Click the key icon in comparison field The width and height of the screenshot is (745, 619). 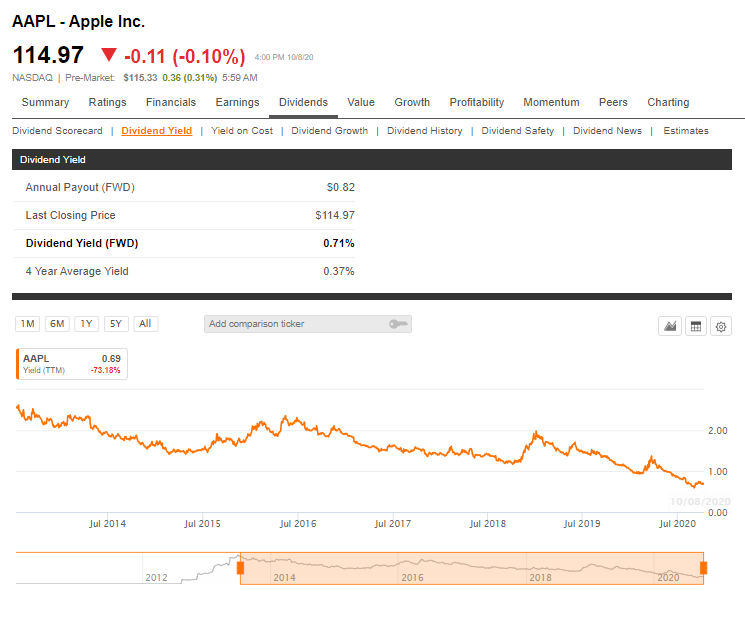398,324
